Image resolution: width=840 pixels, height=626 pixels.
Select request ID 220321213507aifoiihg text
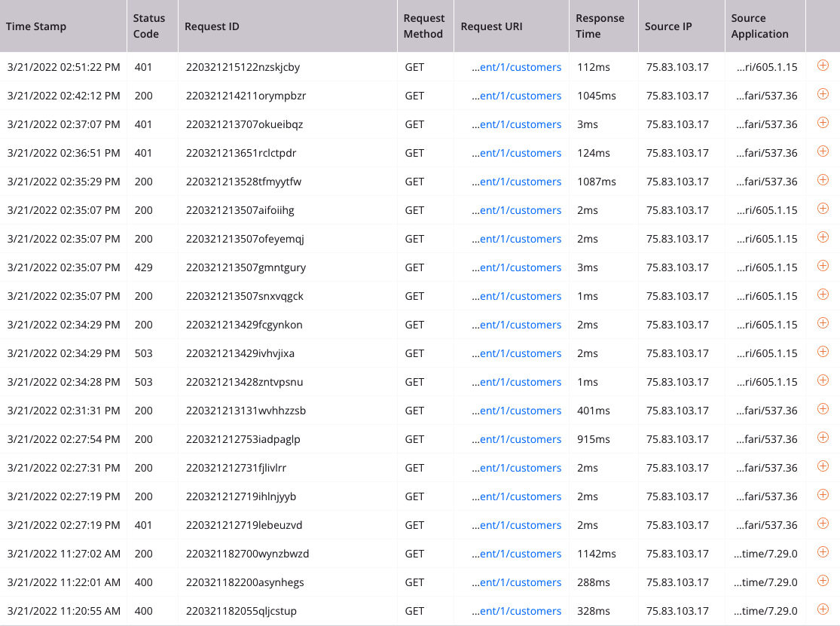[x=240, y=210]
